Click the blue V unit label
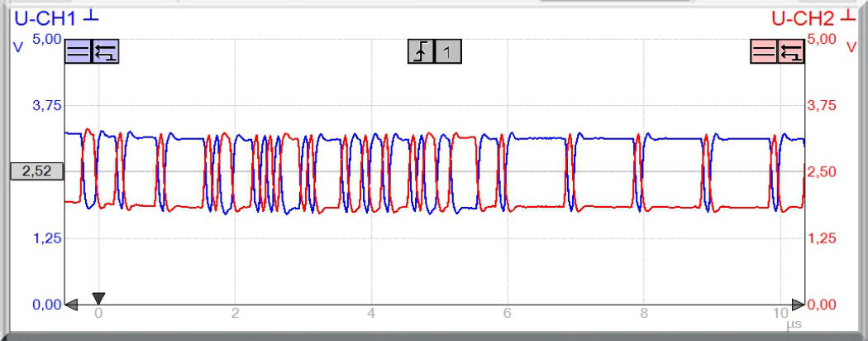 point(17,48)
